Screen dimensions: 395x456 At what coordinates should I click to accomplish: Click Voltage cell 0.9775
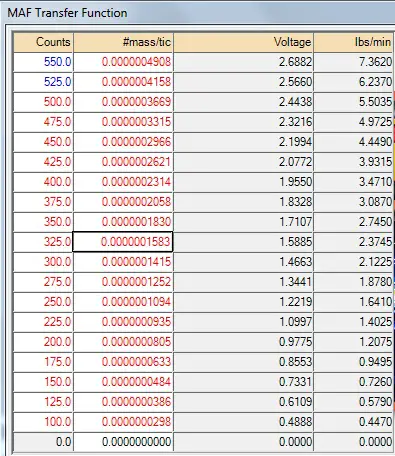coord(243,342)
